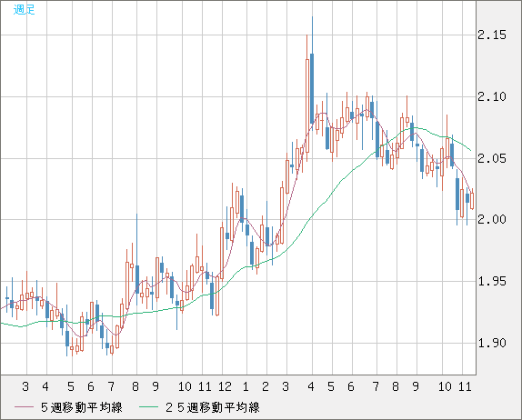This screenshot has width=522, height=420.
Task: Click the first month 3 label on the time axis
Action: pos(25,386)
